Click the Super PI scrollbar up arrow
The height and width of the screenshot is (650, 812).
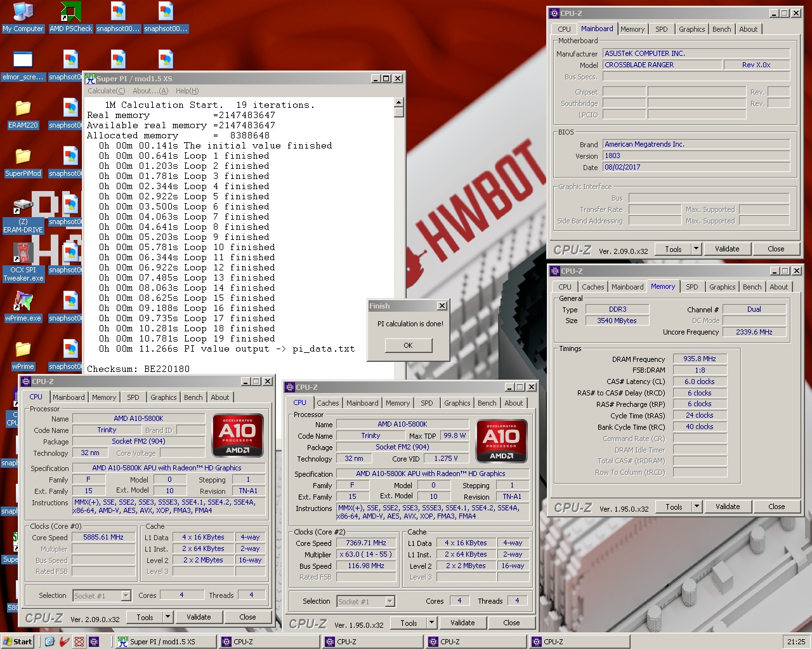tap(398, 102)
